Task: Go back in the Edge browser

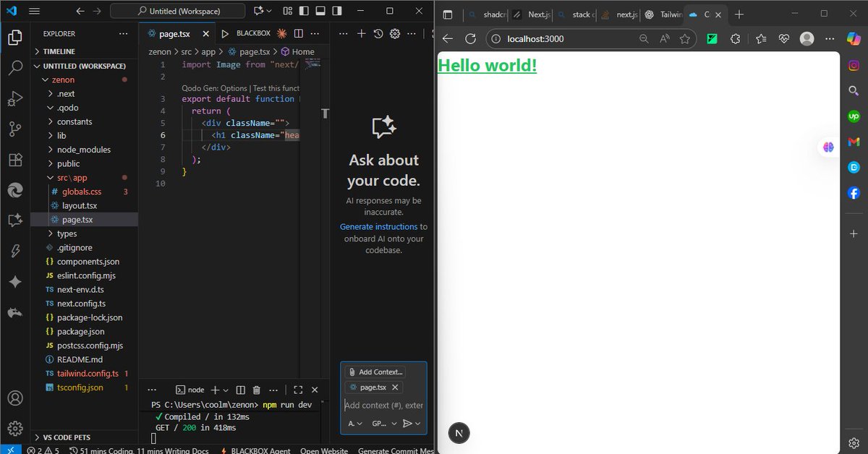Action: coord(448,39)
